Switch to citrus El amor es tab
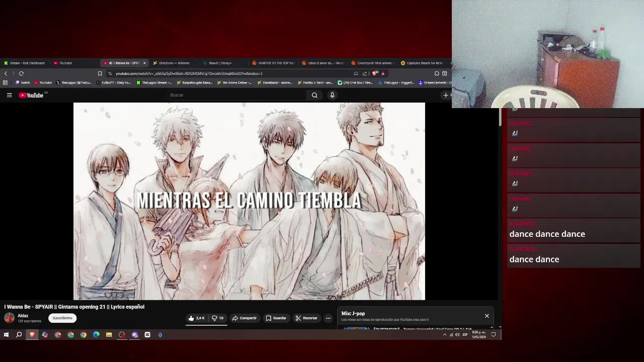The width and height of the screenshot is (644, 362). pos(323,63)
